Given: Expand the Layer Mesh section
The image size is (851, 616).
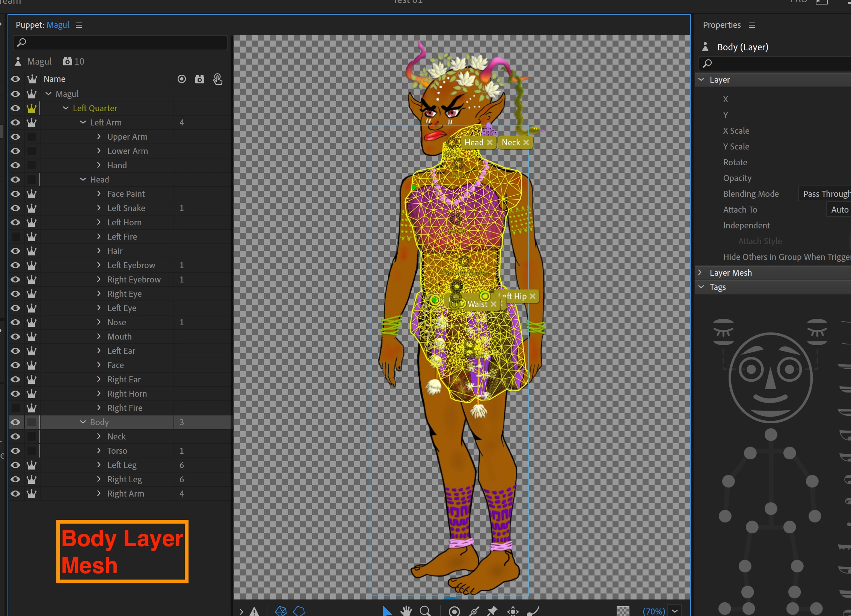Looking at the screenshot, I should (700, 273).
